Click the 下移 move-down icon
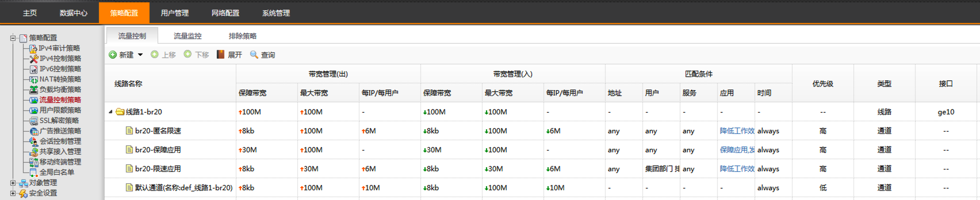The image size is (980, 200). click(x=187, y=54)
